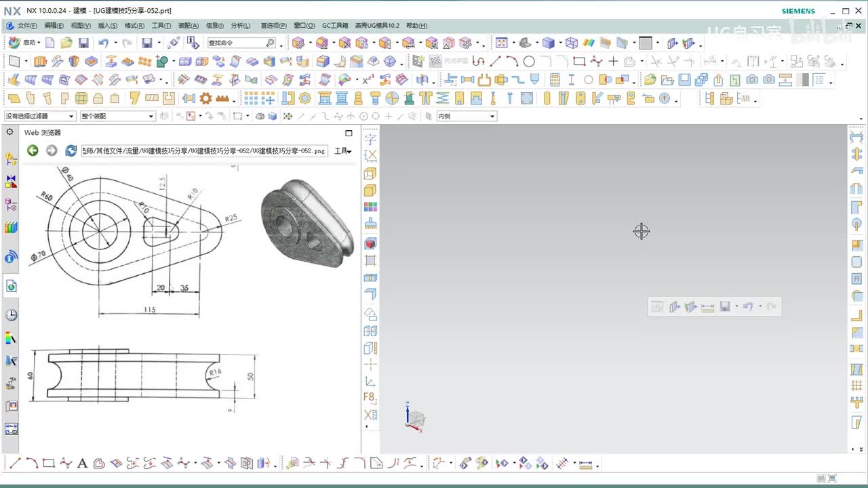Click the green Back arrow in Web browser

tap(33, 150)
